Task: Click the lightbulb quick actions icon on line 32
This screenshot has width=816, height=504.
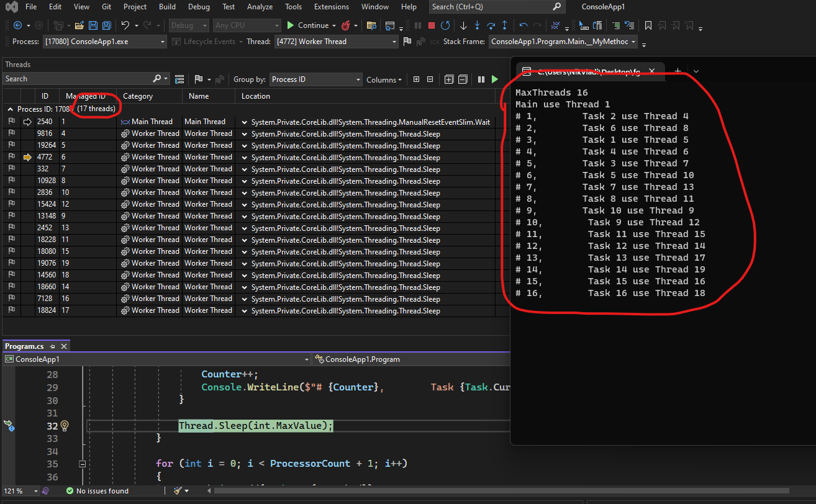Action: coord(63,426)
